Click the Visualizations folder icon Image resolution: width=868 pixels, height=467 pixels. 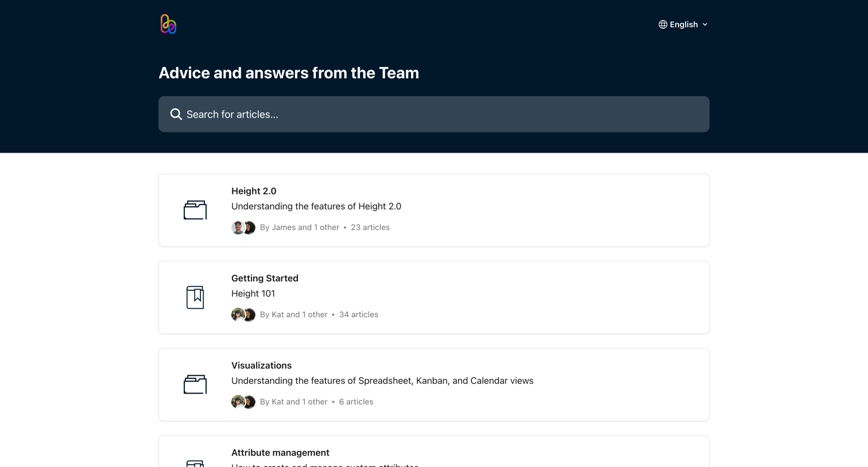tap(195, 384)
